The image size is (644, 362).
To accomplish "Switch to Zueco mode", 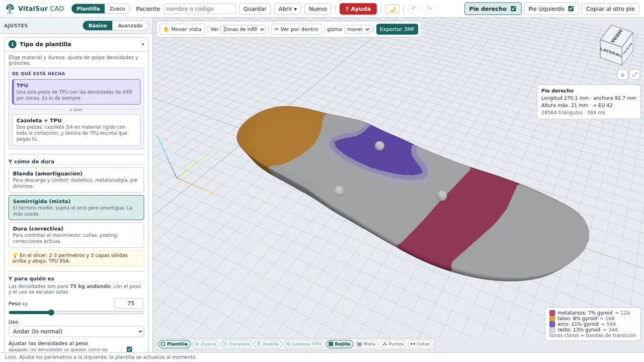I will click(117, 9).
